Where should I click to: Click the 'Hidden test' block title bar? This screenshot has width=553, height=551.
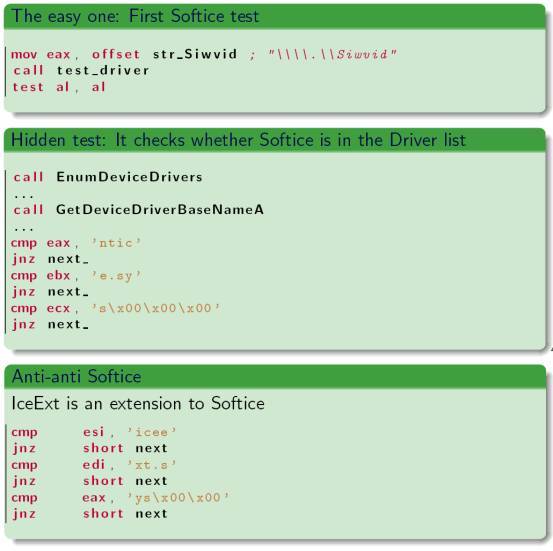tap(275, 140)
